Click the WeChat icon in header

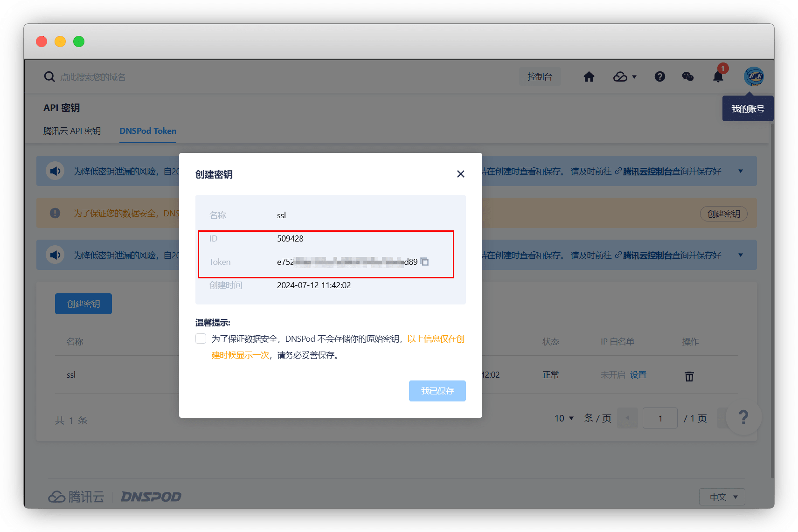coord(687,77)
